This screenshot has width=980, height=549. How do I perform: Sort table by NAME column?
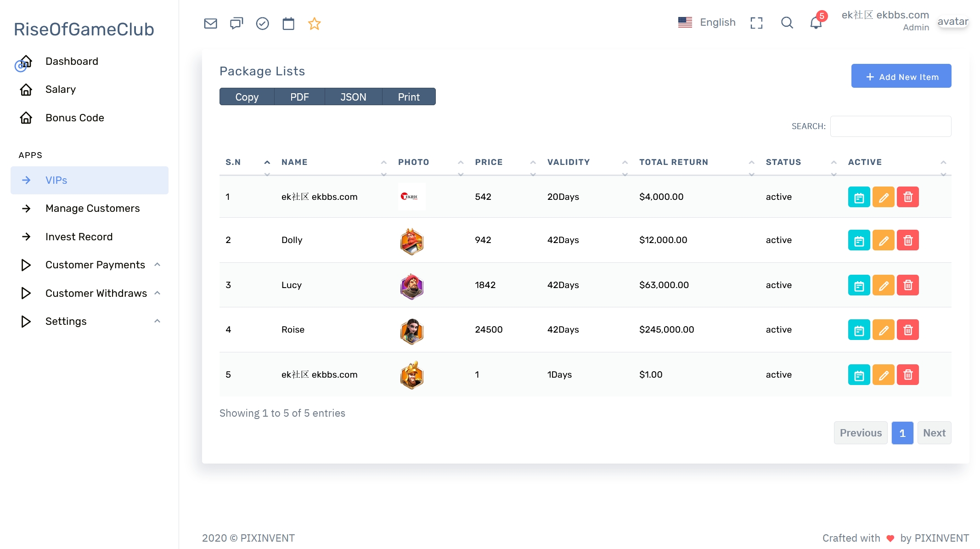[x=334, y=163]
